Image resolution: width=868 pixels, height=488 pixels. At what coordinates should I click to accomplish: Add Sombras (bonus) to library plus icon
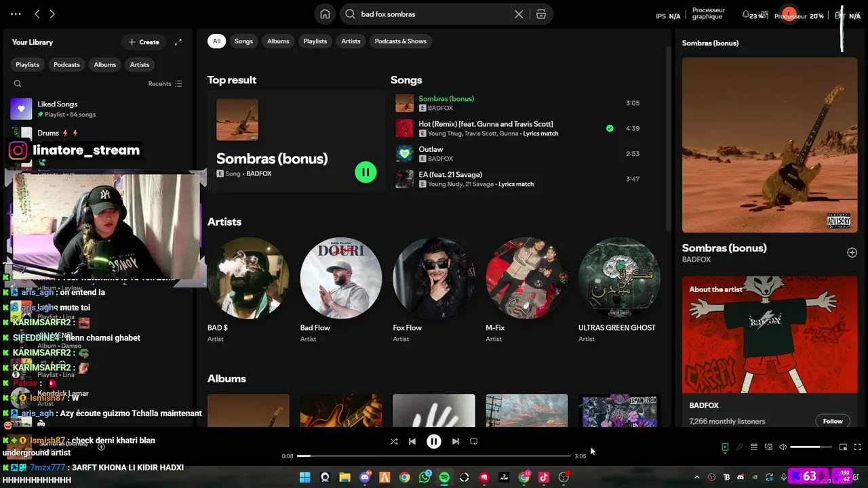point(852,253)
